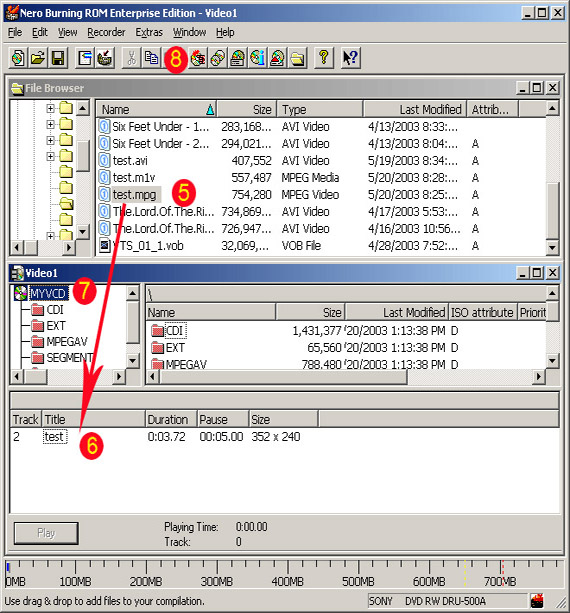Click the Eject disc toolbar icon
Viewport: 570px width, 613px height.
click(278, 58)
